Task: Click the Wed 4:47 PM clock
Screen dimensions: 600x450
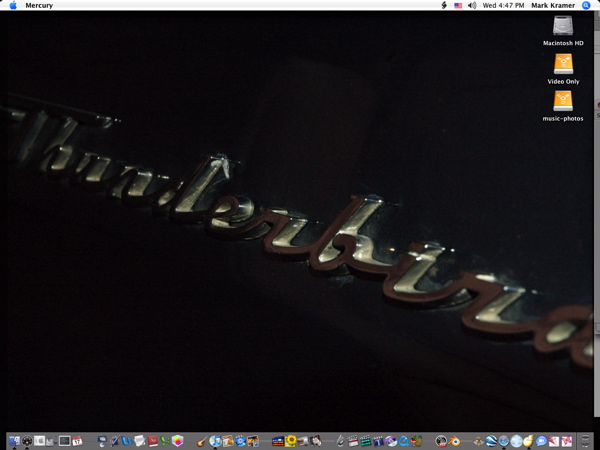Action: tap(503, 5)
